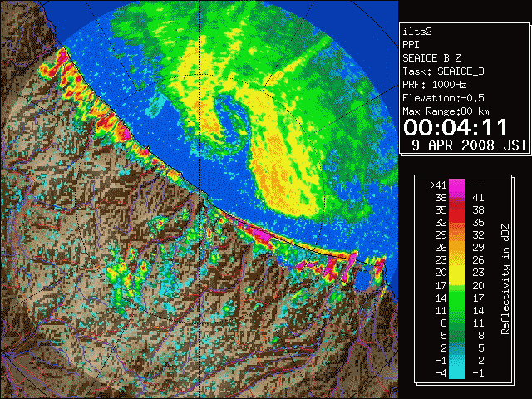Image resolution: width=532 pixels, height=399 pixels.
Task: Click the '>41' scale label
Action: click(438, 185)
